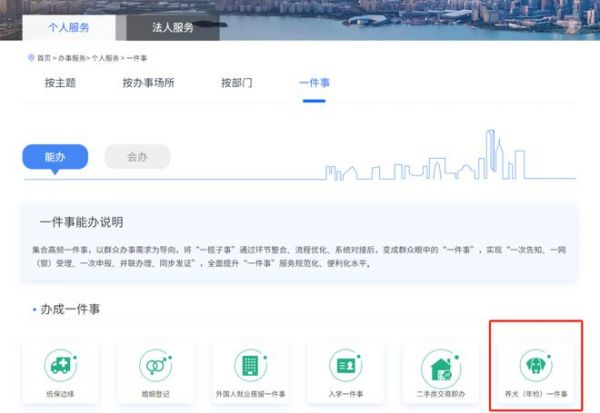Switch to the 个人服务 tab
The image size is (600, 413).
tap(68, 27)
